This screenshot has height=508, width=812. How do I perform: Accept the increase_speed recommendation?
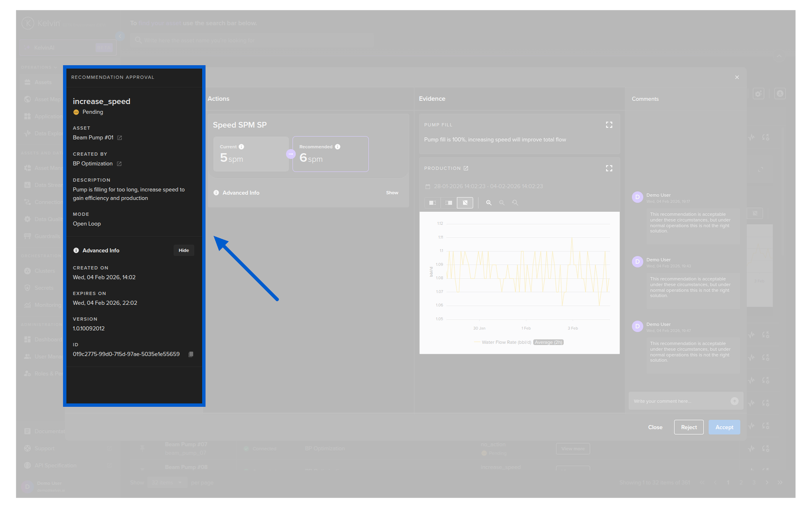click(724, 427)
